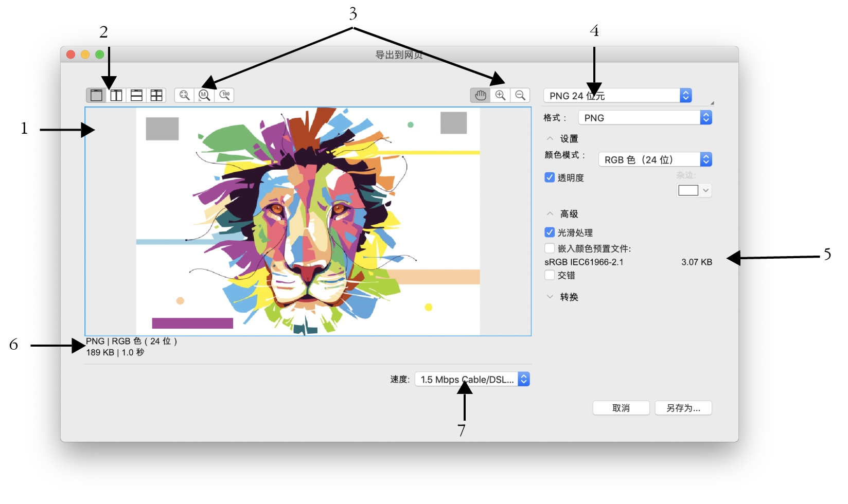Viewport: 848px width, 504px height.
Task: Click the 1:1 zoom icon
Action: (204, 95)
